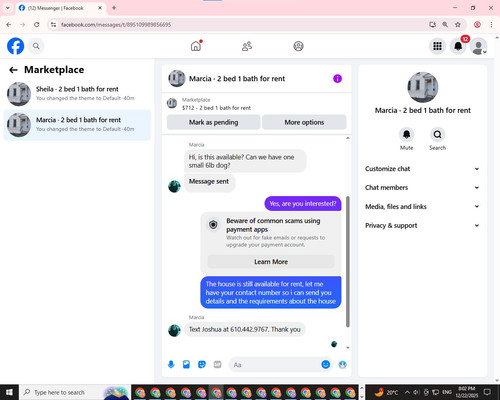Open the account profile avatar menu
The width and height of the screenshot is (500, 400).
[x=478, y=46]
